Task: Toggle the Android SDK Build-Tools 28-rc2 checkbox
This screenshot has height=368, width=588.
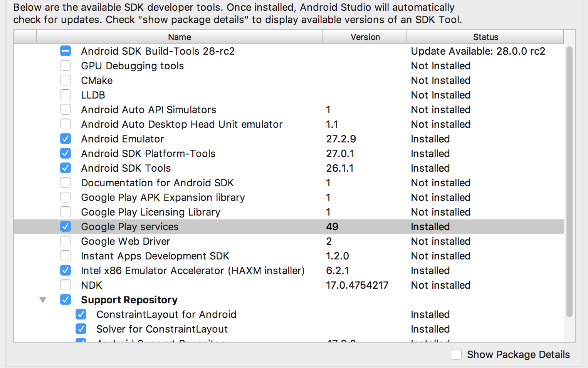Action: coord(66,51)
